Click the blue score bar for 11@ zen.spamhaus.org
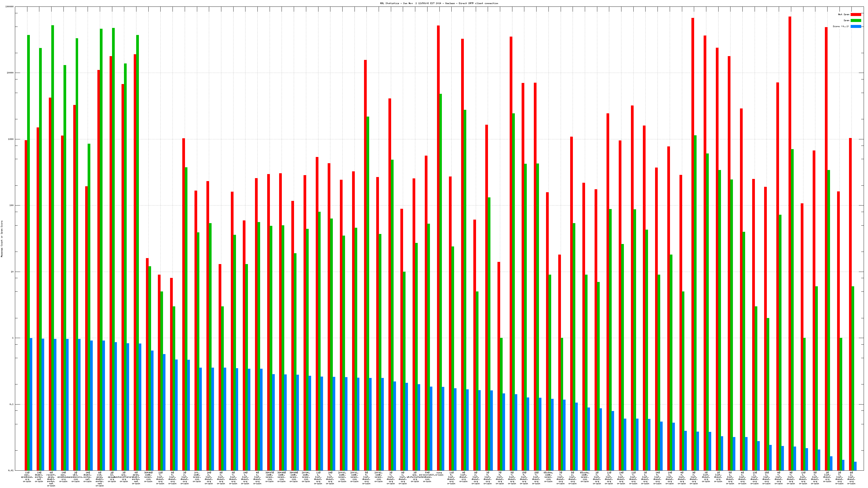The height and width of the screenshot is (488, 868). point(31,404)
